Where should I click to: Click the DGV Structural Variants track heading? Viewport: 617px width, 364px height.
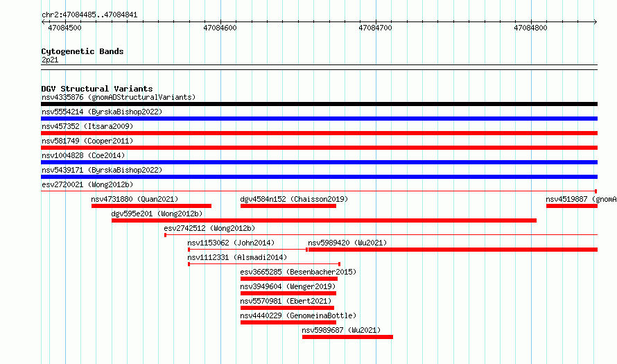point(97,89)
